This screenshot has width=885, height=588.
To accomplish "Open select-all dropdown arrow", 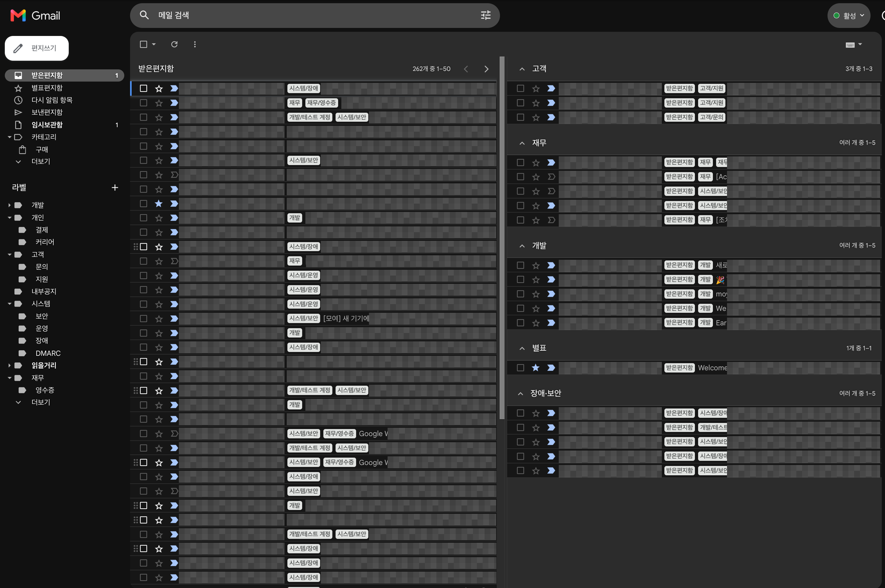I will click(154, 44).
